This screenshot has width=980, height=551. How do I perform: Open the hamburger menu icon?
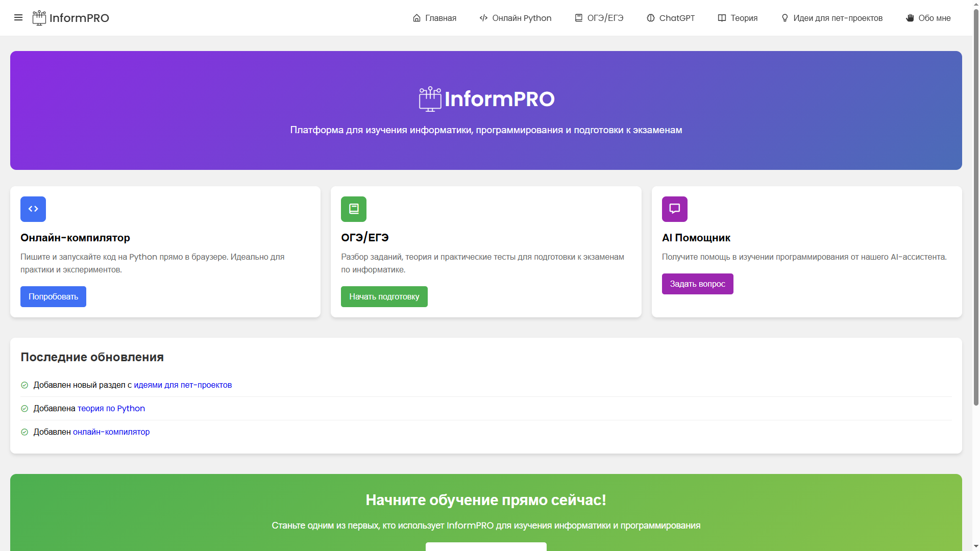pyautogui.click(x=18, y=18)
